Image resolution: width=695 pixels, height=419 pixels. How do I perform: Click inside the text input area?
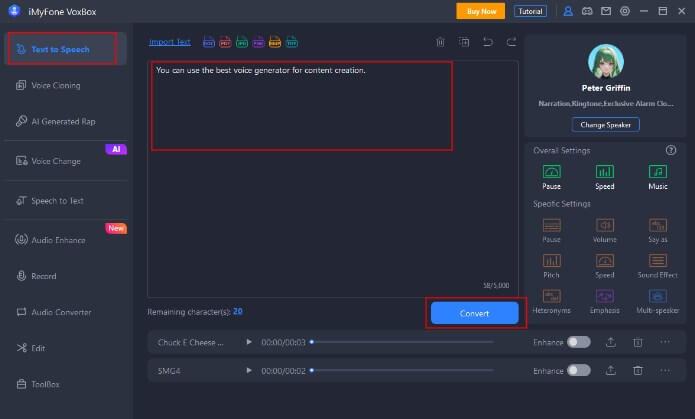point(332,179)
